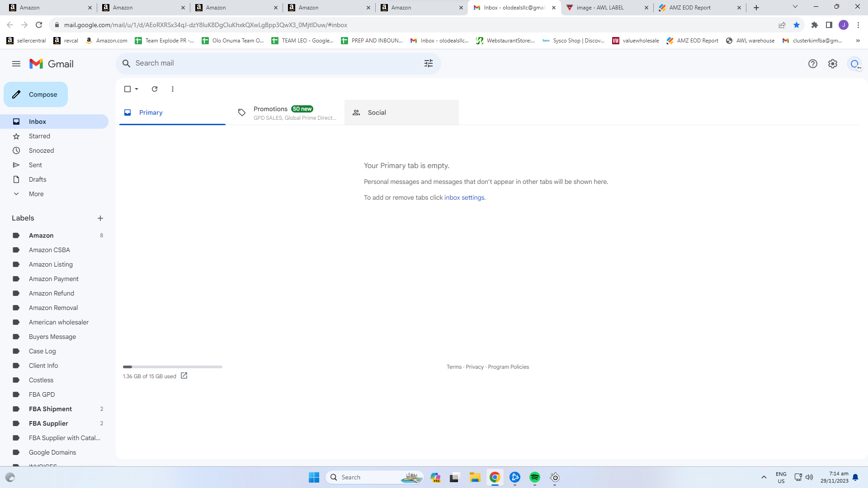The height and width of the screenshot is (488, 868).
Task: Open Amazon Refund label
Action: click(x=54, y=293)
